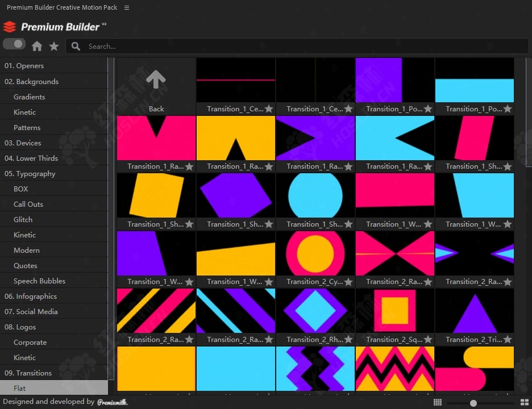This screenshot has height=409, width=532.
Task: Expand the 09. Transitions category
Action: click(x=54, y=373)
